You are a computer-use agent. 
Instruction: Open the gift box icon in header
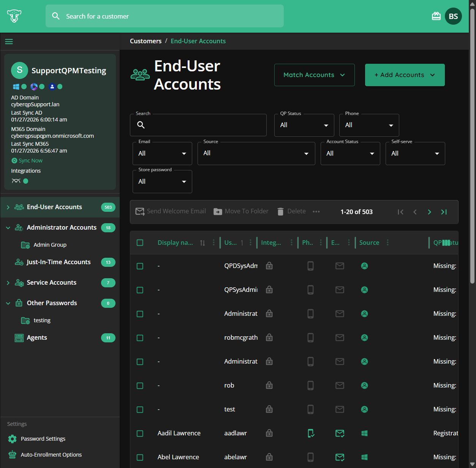436,16
